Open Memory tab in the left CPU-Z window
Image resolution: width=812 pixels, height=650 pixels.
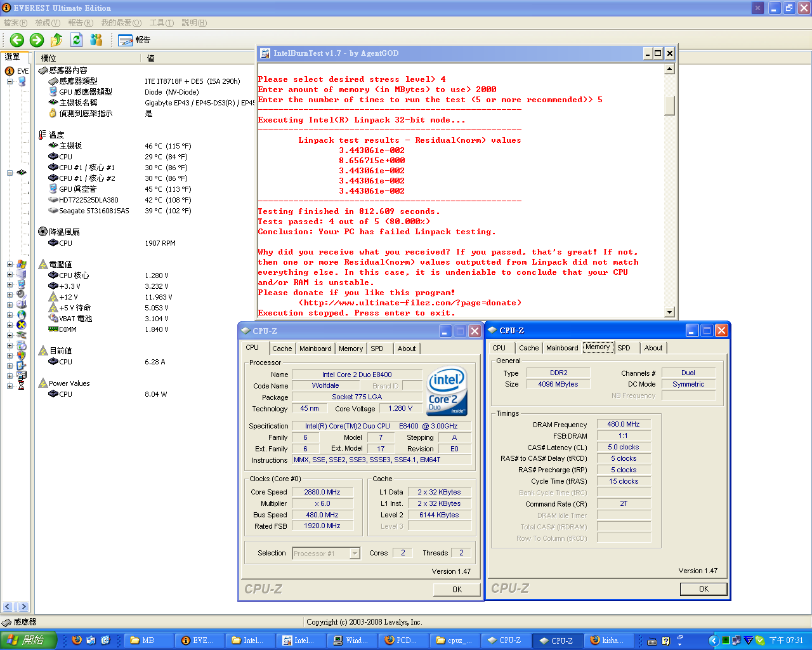[x=351, y=348]
